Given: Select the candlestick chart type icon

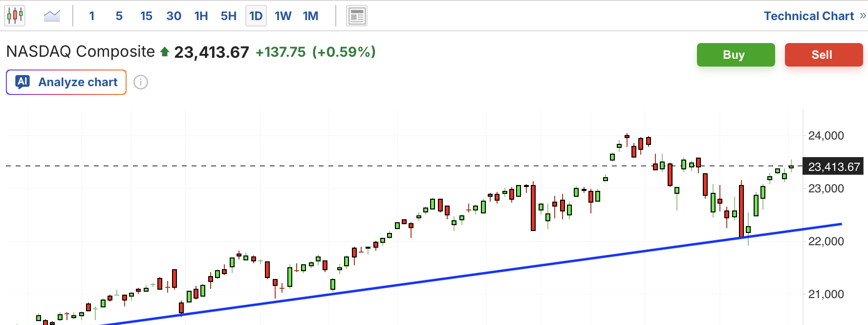Looking at the screenshot, I should tap(15, 16).
